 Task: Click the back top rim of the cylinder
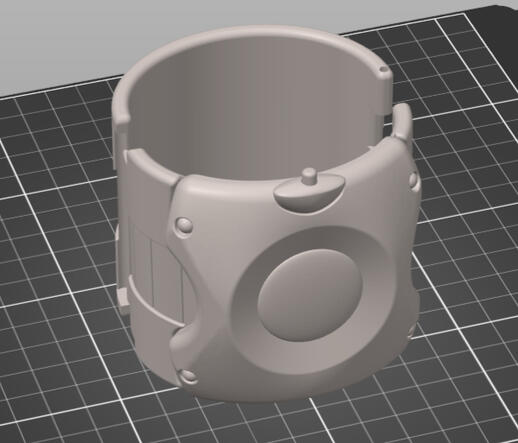[x=253, y=36]
